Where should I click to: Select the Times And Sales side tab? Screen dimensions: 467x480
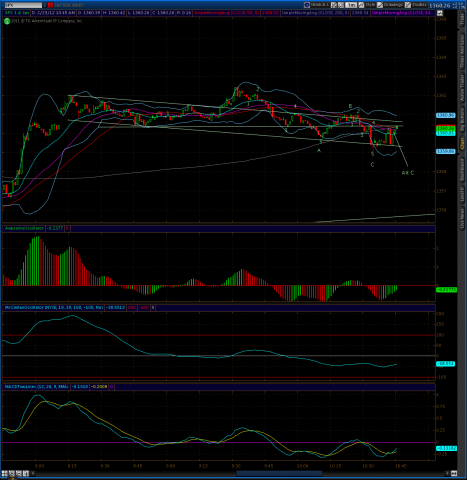point(462,52)
